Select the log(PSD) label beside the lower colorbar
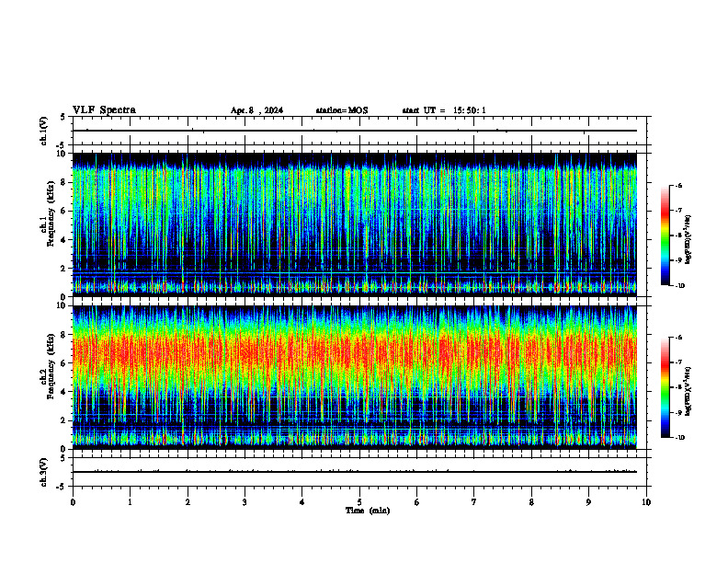 (x=688, y=392)
